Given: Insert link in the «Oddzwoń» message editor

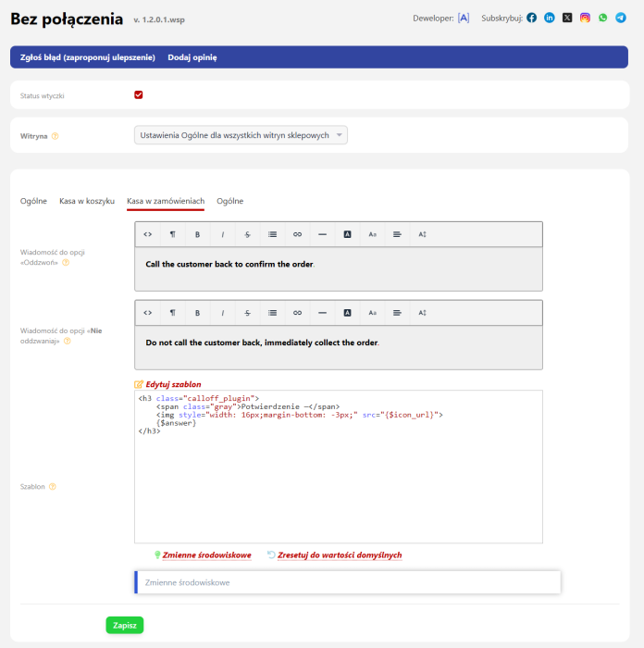Looking at the screenshot, I should 297,234.
